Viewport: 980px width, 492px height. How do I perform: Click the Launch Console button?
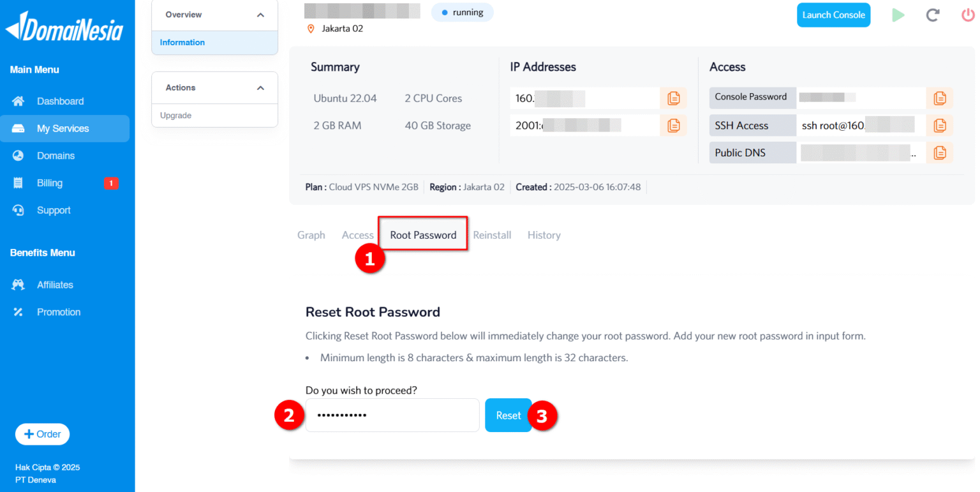(833, 14)
